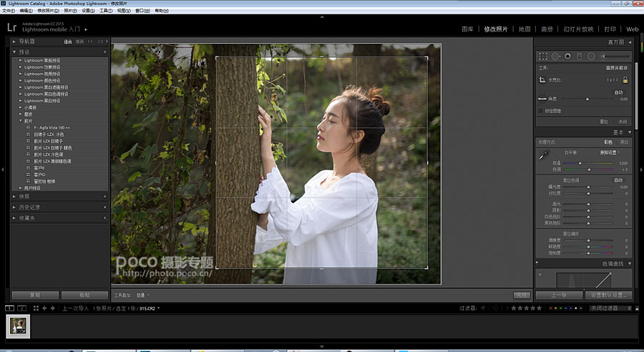Go back with the left arrow in filmstrip bar

(x=44, y=308)
